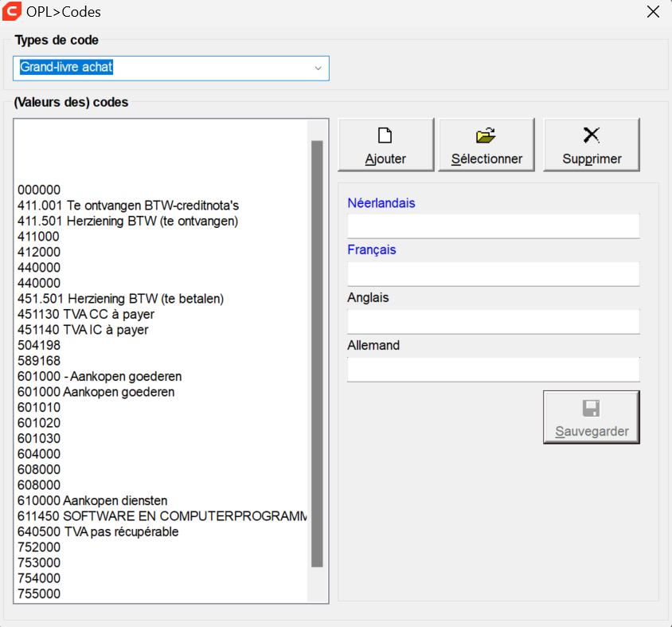Screen dimensions: 672x627
Task: Click the Allemand input field
Action: (494, 369)
